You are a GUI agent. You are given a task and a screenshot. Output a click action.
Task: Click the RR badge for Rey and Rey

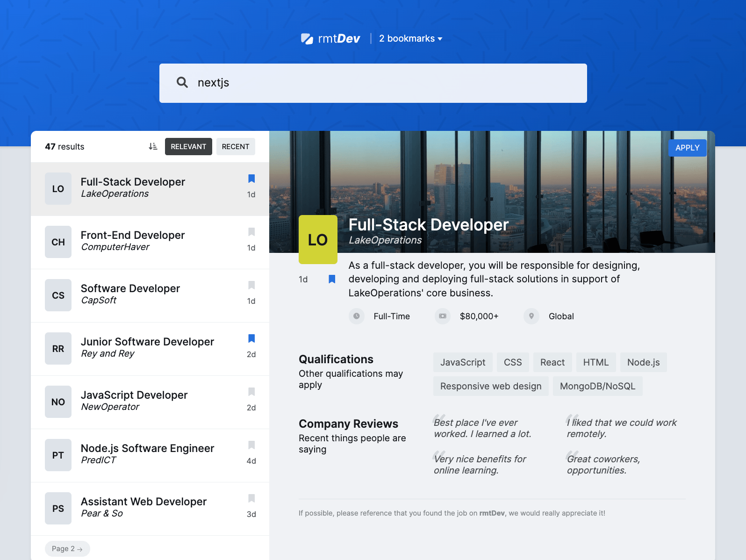[x=58, y=349]
